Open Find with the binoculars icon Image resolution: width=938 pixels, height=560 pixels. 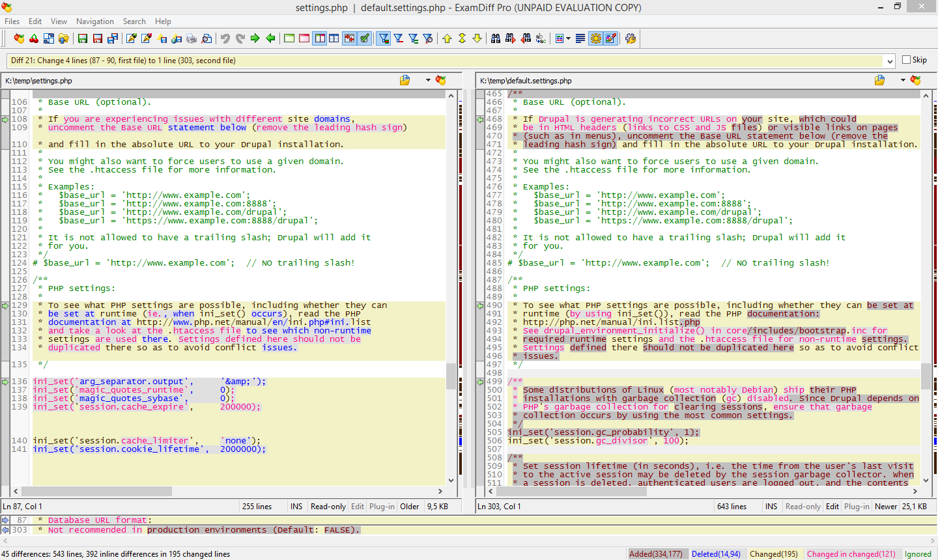click(x=496, y=39)
